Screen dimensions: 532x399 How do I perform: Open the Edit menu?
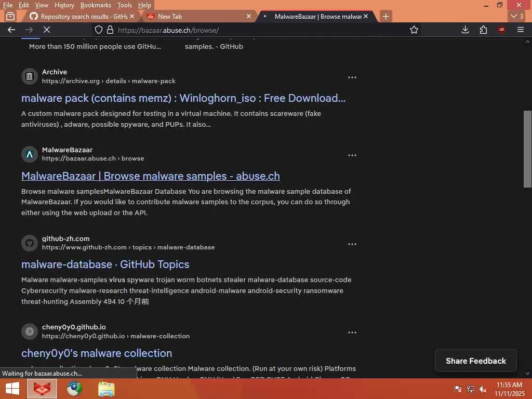23,5
